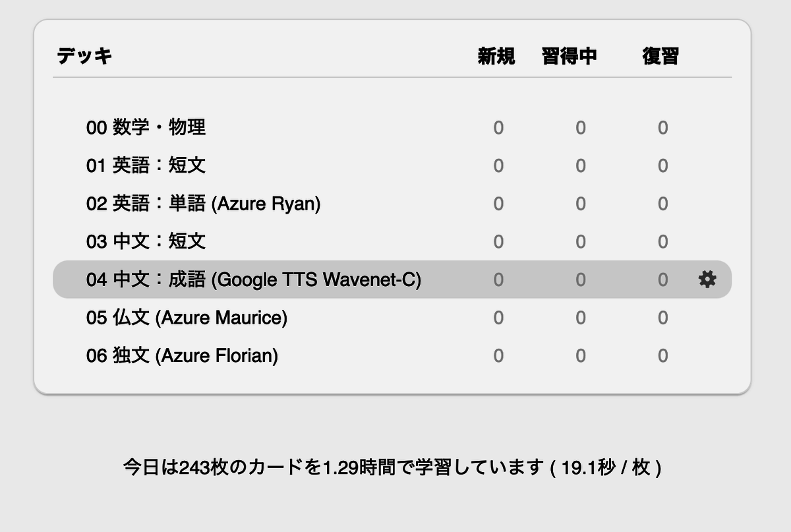The image size is (791, 532).
Task: Select deck 02 英語：単語 (Azure Ryan)
Action: pyautogui.click(x=203, y=204)
